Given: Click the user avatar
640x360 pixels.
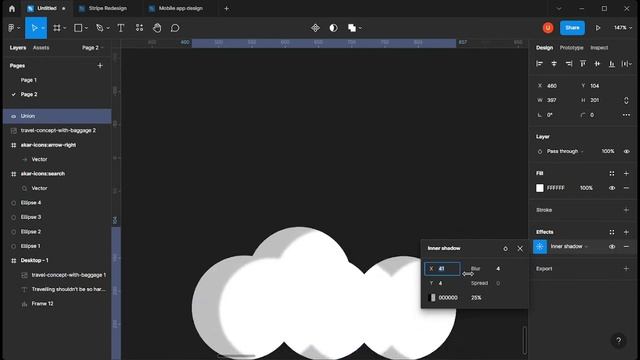Looking at the screenshot, I should coord(548,28).
